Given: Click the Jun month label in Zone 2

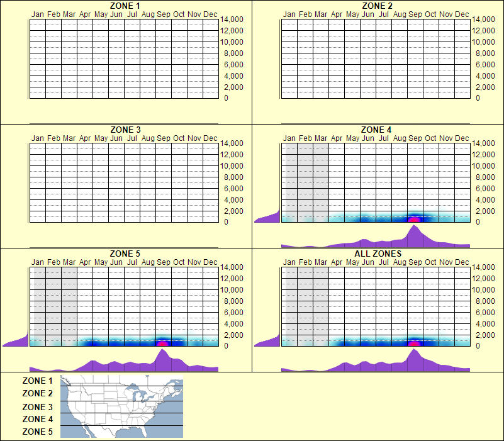Looking at the screenshot, I should tap(367, 14).
